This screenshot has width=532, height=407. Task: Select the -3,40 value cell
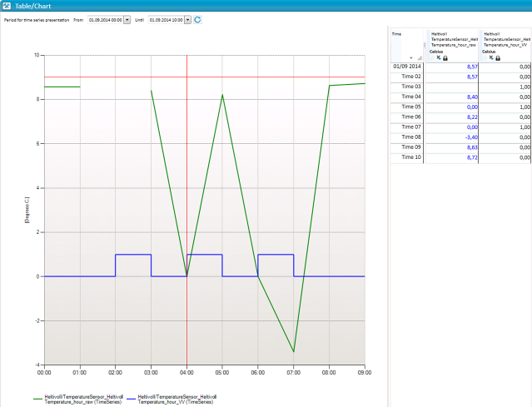pyautogui.click(x=452, y=138)
